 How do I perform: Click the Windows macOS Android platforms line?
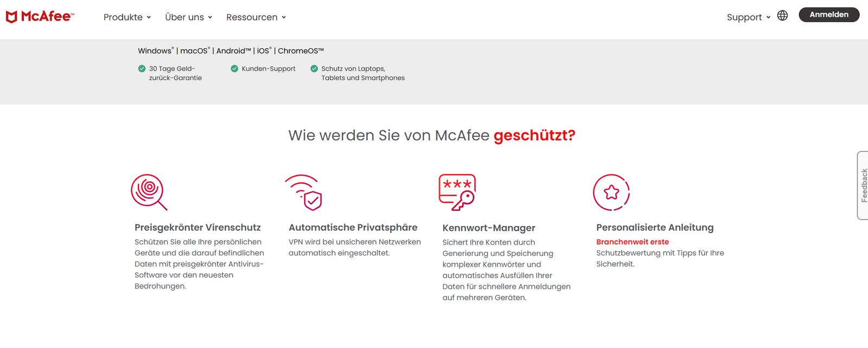231,50
